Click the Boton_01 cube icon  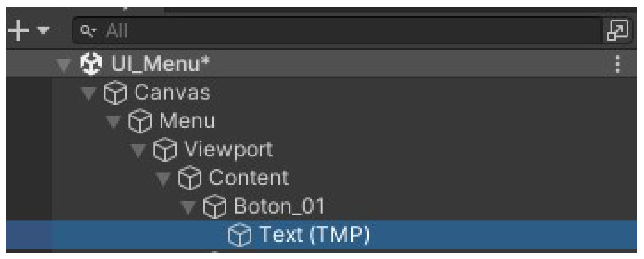click(215, 207)
